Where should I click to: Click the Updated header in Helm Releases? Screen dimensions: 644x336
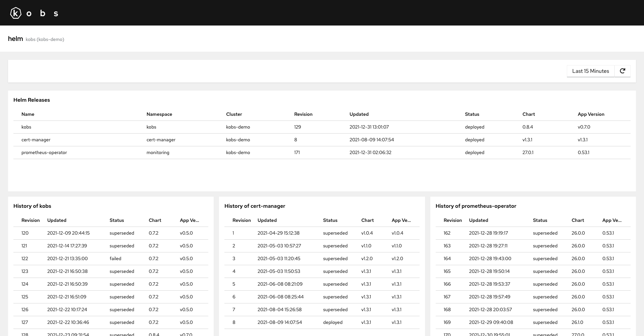click(x=359, y=114)
